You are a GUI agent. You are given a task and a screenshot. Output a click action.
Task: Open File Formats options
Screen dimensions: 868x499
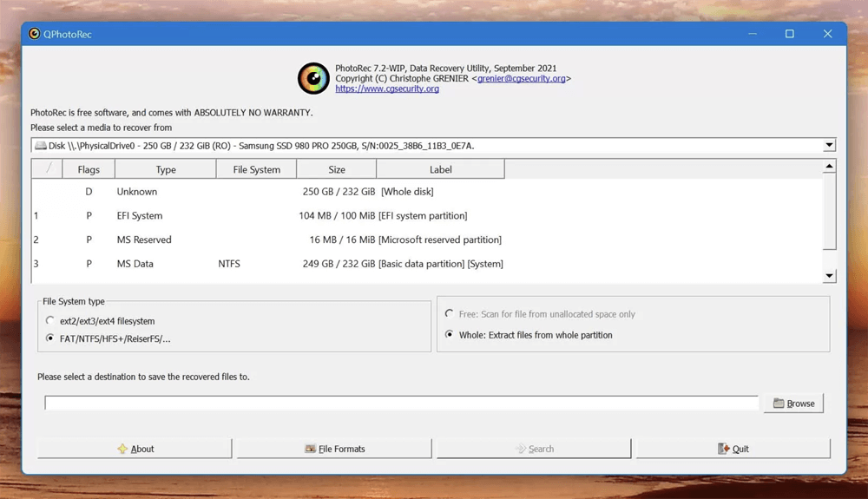334,449
